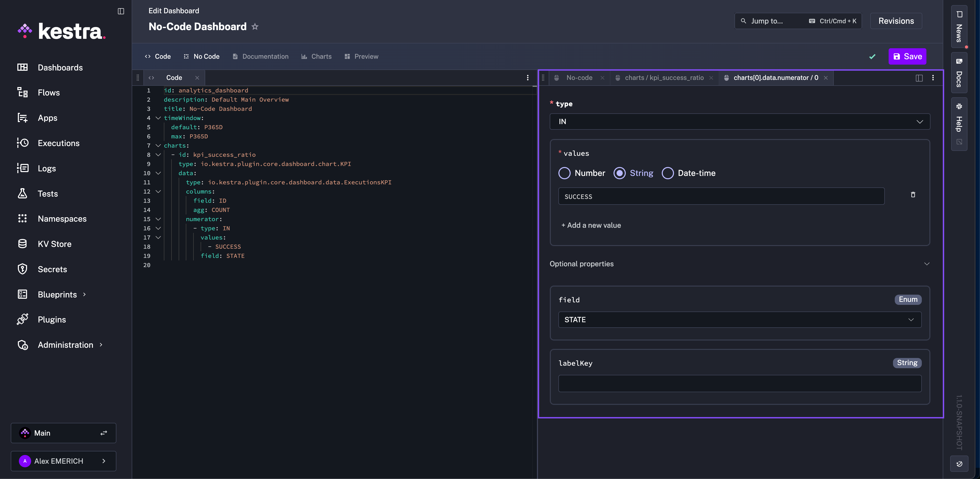
Task: Open the charts / kpi_success_ratio tab
Action: point(664,78)
